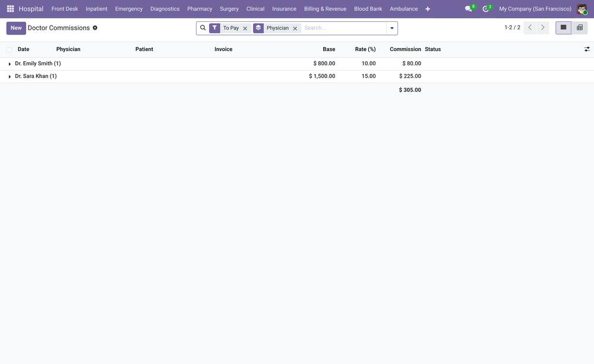Click the 1-2 / 2 pager counter
Viewport: 594px width, 364px height.
[512, 28]
